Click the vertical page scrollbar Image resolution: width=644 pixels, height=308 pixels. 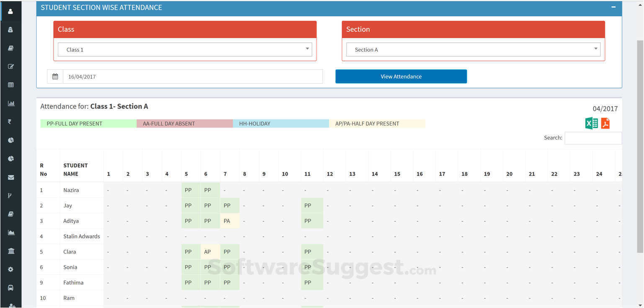[x=640, y=147]
